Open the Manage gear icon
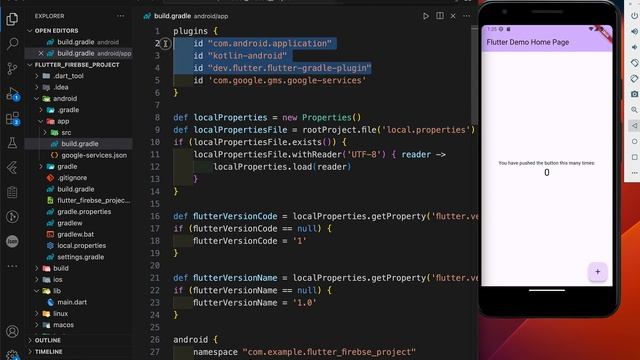 point(12,355)
